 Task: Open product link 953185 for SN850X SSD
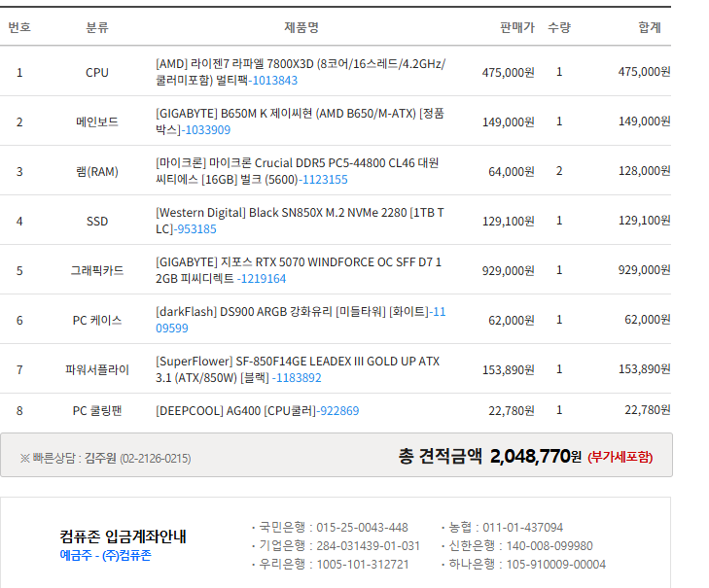[196, 229]
